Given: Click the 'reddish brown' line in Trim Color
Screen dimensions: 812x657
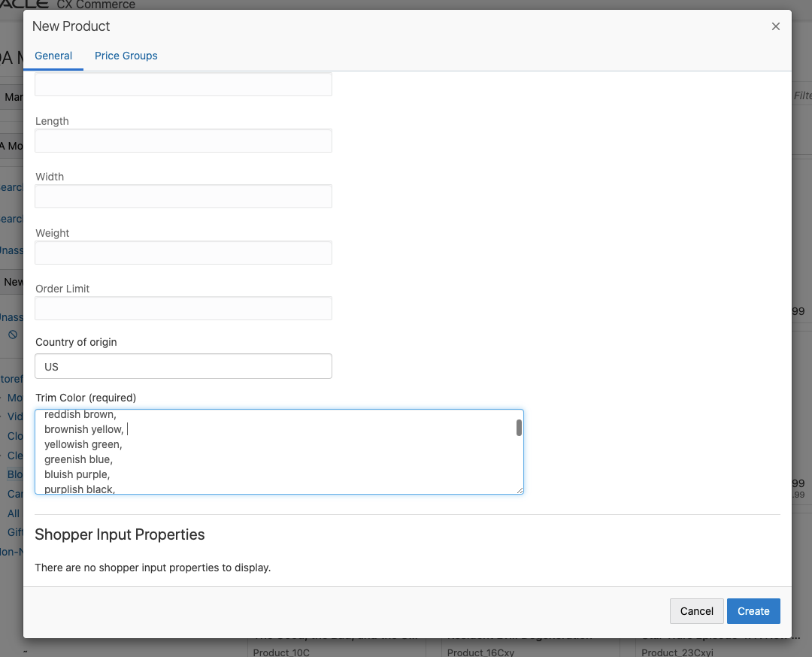Looking at the screenshot, I should pyautogui.click(x=80, y=414).
